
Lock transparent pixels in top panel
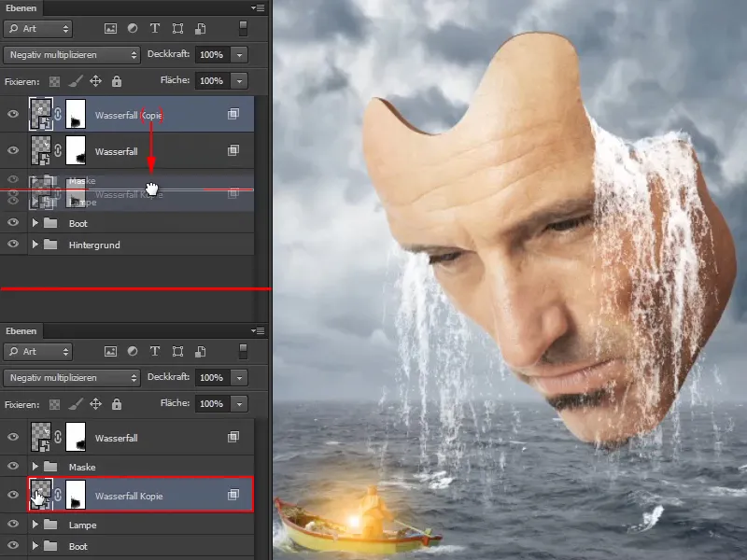pos(55,81)
